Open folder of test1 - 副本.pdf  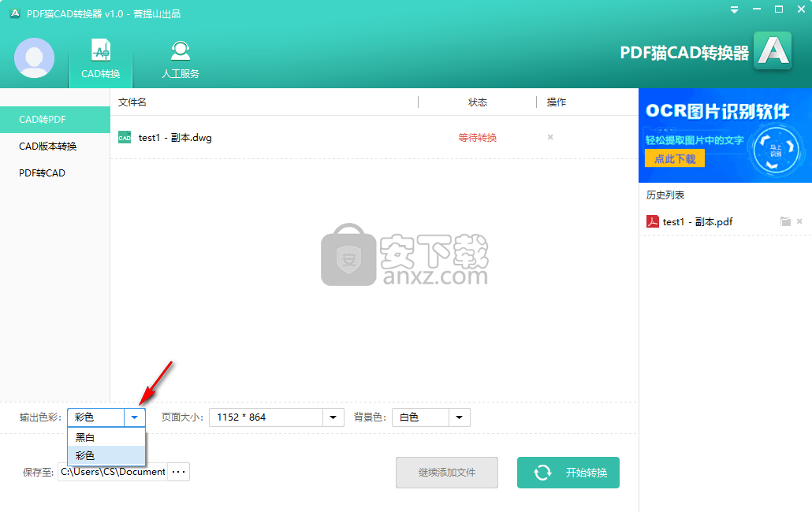785,221
